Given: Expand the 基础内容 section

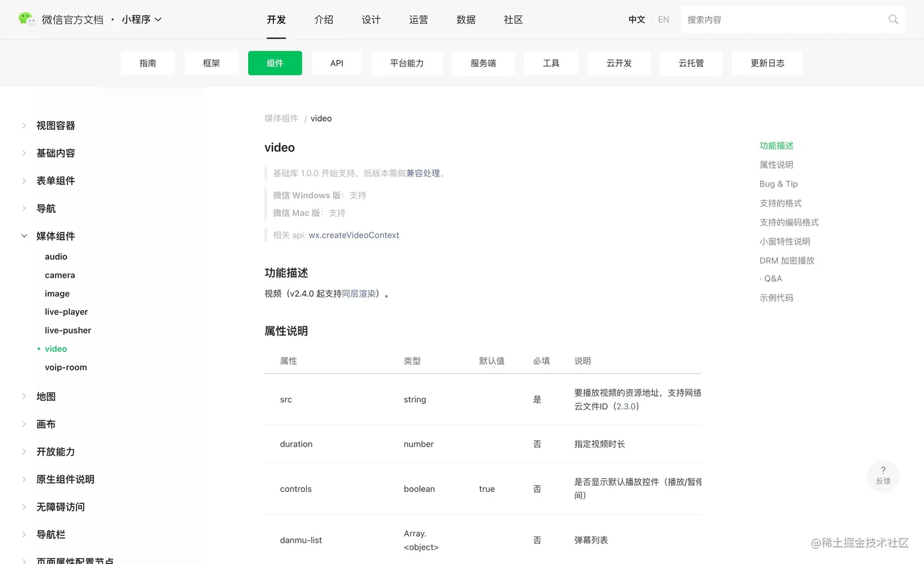Looking at the screenshot, I should pos(55,153).
